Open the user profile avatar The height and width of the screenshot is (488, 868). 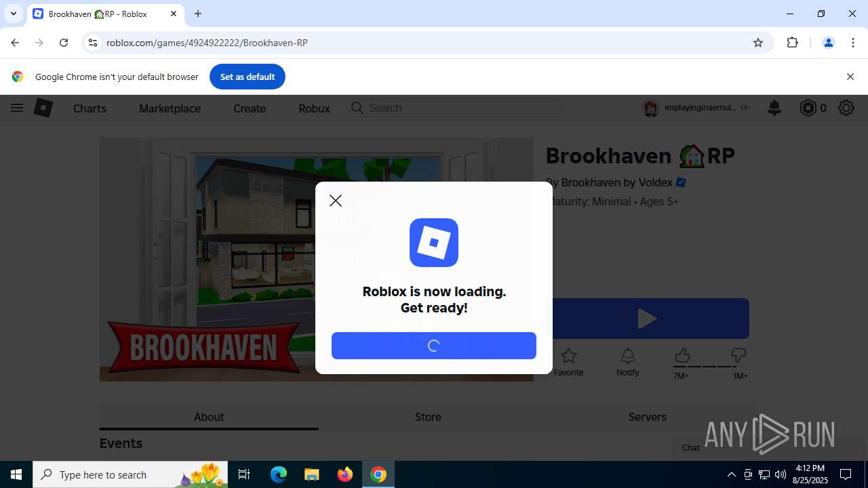coord(651,108)
